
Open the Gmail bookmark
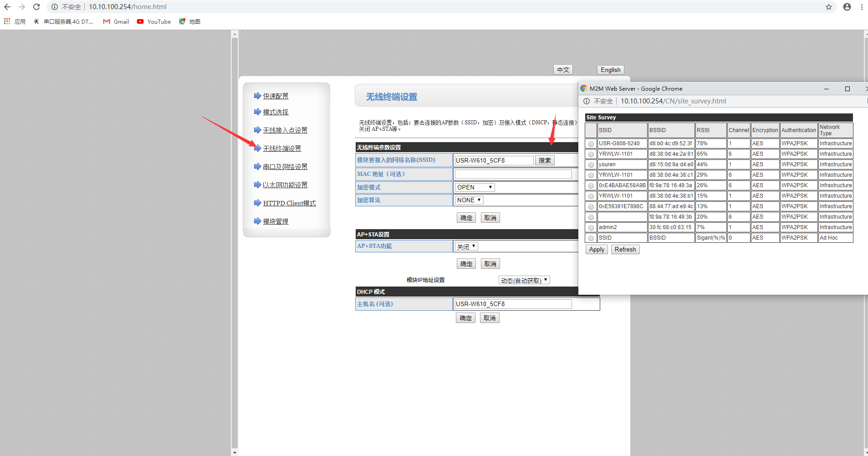(116, 21)
